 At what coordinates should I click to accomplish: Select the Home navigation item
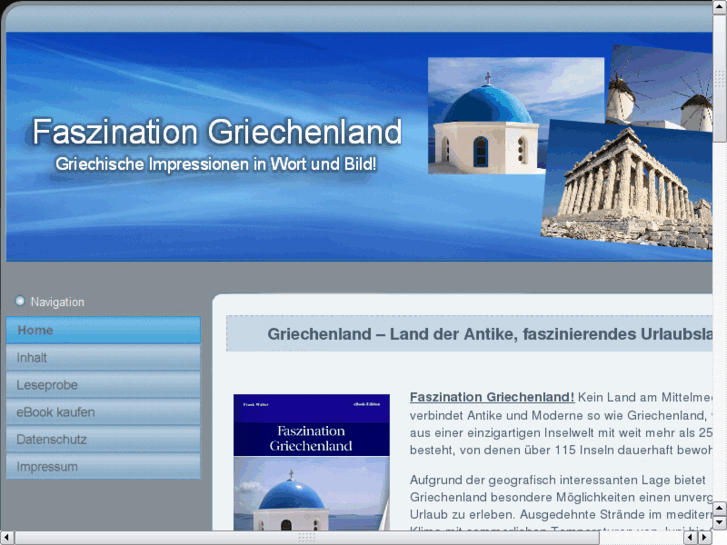point(103,330)
